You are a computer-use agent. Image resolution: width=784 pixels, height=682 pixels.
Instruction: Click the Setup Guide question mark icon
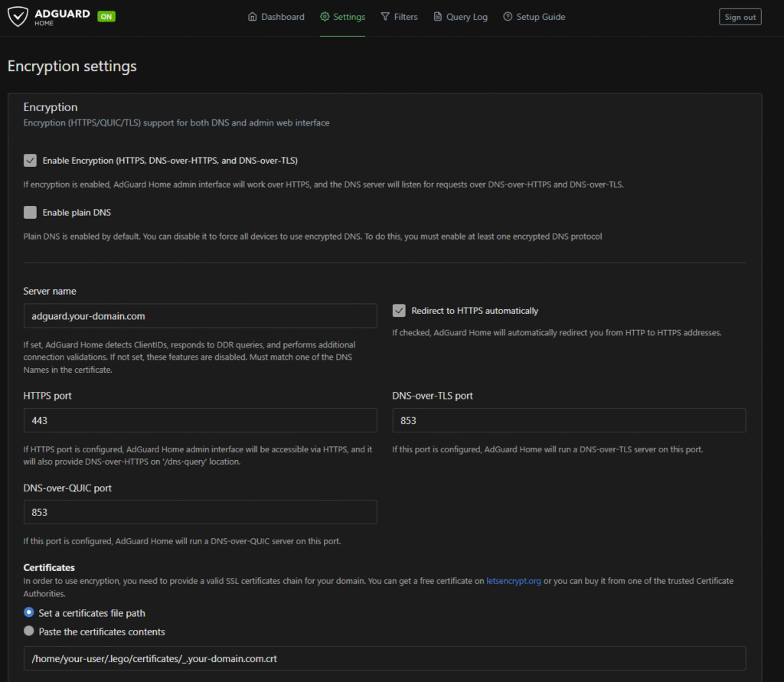tap(507, 17)
